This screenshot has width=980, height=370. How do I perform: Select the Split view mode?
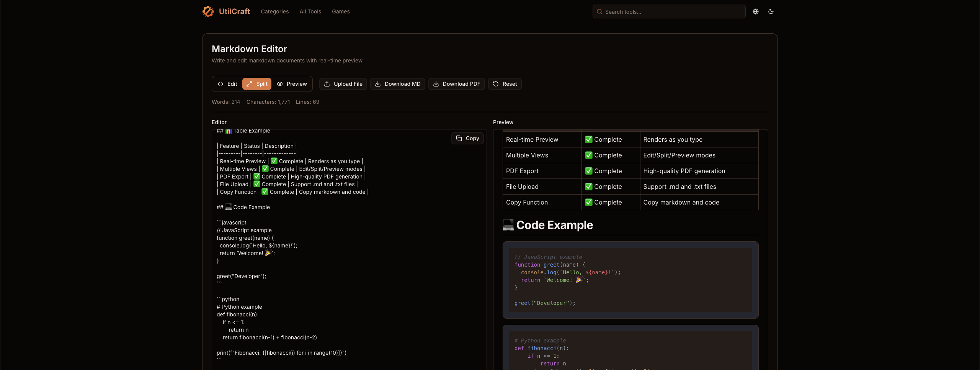257,84
